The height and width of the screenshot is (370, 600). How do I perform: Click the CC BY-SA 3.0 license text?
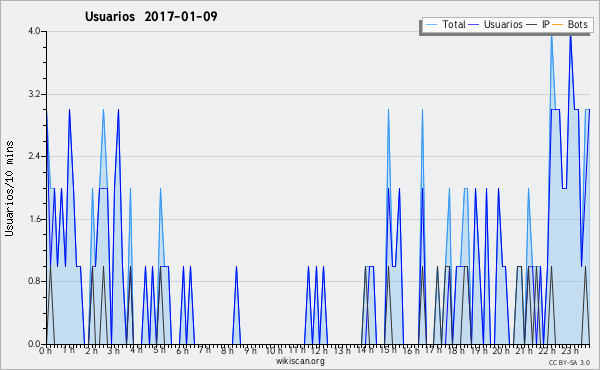(569, 362)
